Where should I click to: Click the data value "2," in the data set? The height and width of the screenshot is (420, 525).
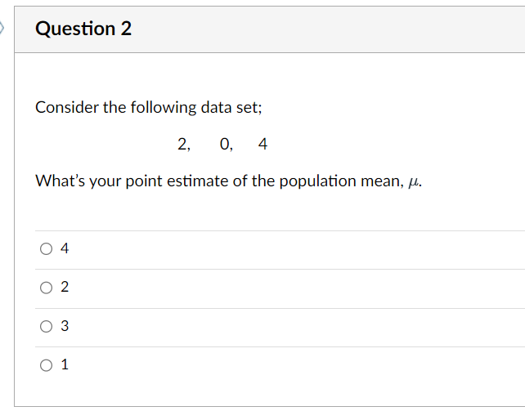184,145
